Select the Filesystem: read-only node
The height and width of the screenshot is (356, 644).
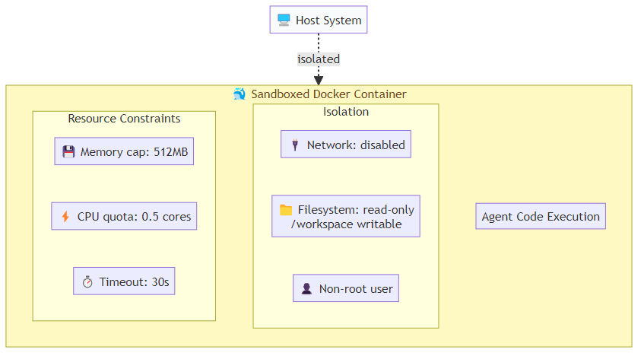pos(346,216)
